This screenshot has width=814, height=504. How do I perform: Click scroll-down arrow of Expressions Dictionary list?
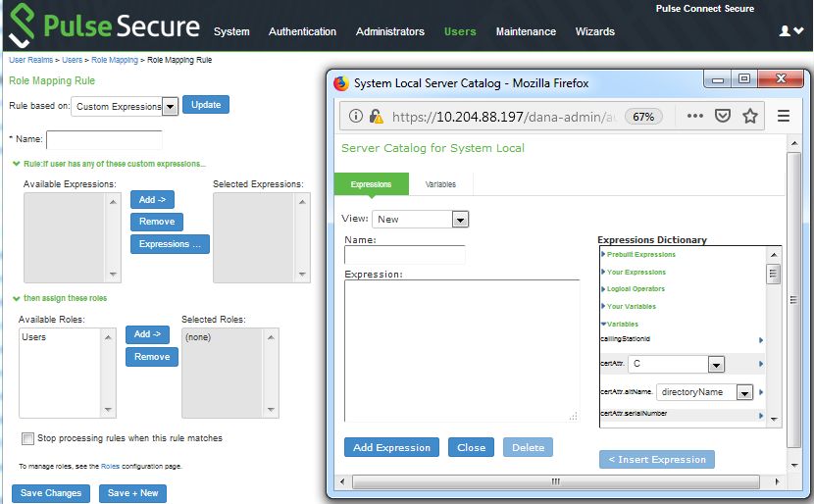(x=774, y=420)
